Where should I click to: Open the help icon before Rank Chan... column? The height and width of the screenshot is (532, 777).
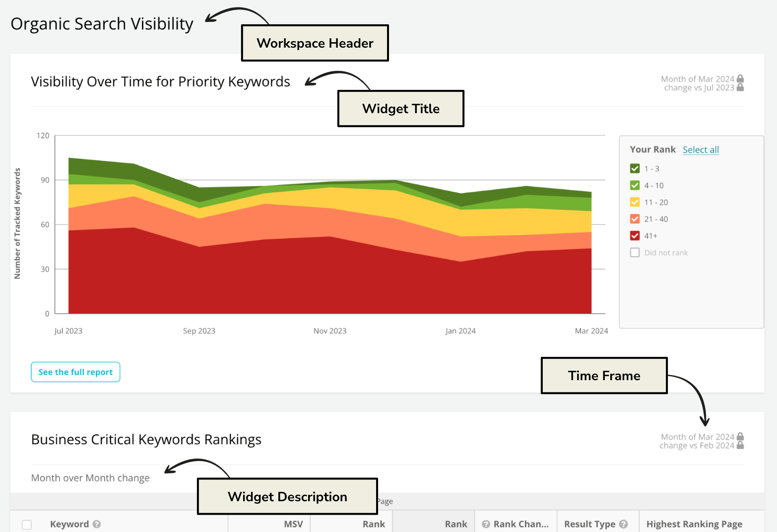486,524
